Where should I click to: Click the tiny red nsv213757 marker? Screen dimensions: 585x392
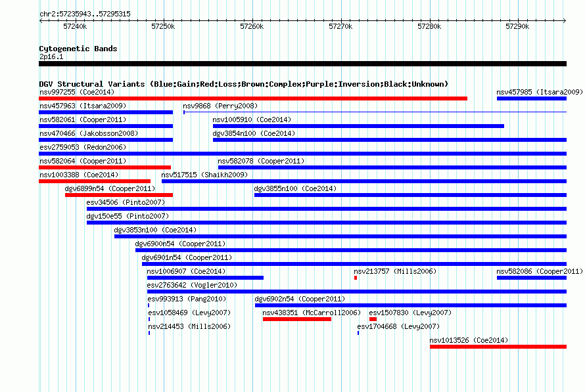[356, 278]
